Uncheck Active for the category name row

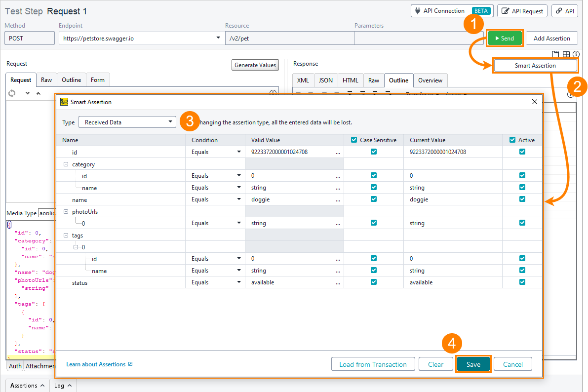(522, 187)
